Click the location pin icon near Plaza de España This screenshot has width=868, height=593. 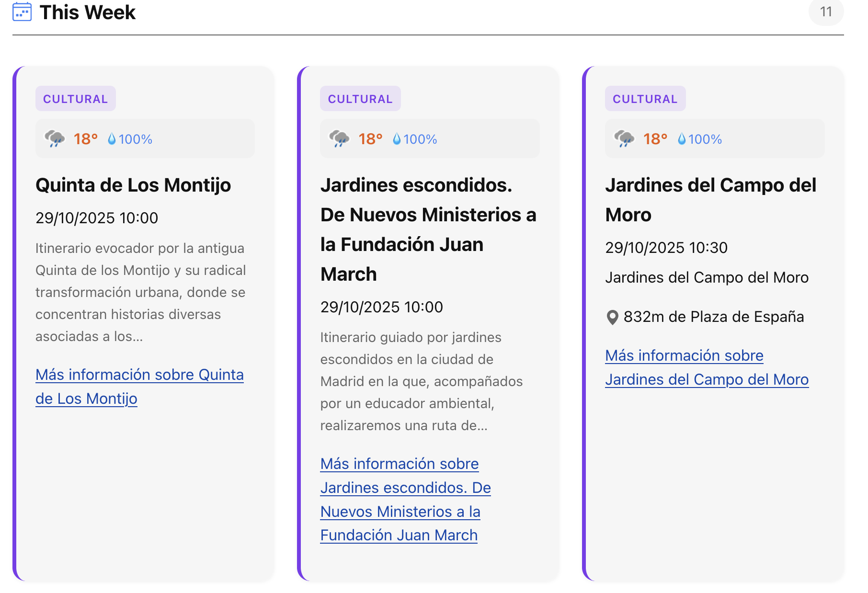coord(612,317)
